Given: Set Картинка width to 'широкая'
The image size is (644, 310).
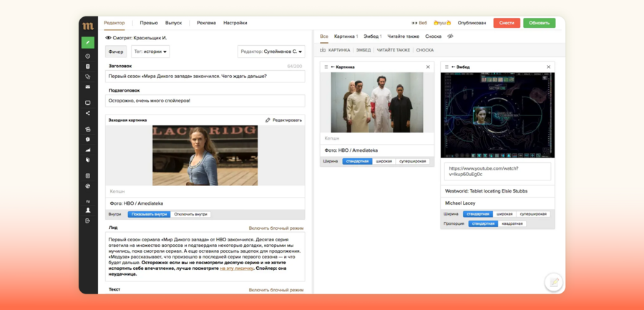Looking at the screenshot, I should click(384, 161).
